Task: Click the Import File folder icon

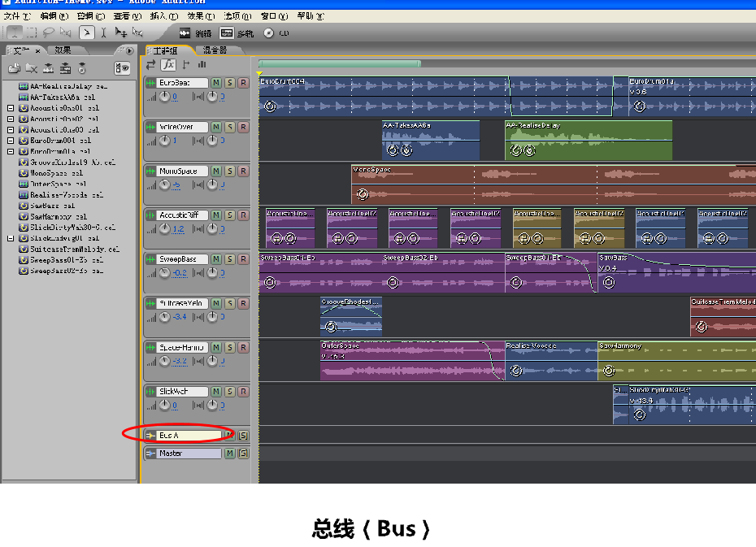Action: 14,68
